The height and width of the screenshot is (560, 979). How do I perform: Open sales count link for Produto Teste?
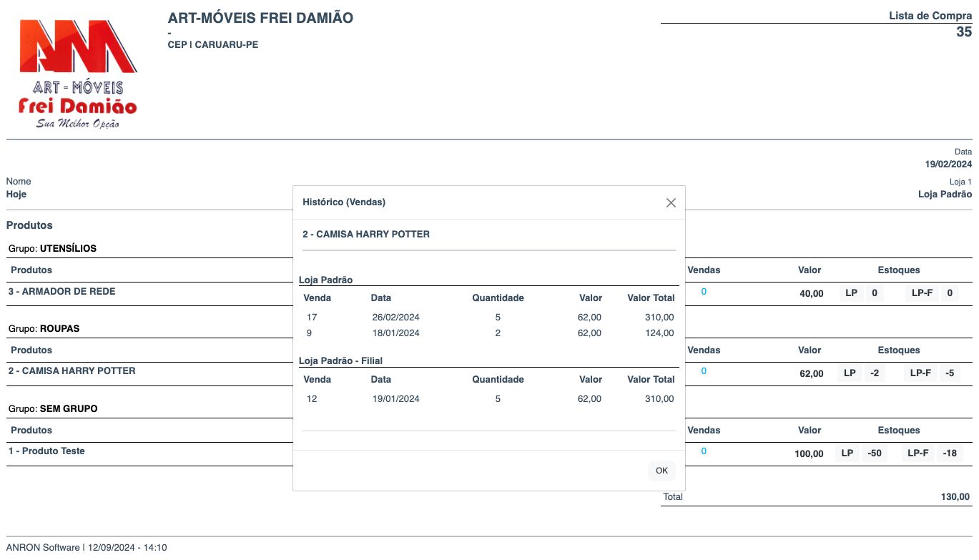tap(704, 451)
